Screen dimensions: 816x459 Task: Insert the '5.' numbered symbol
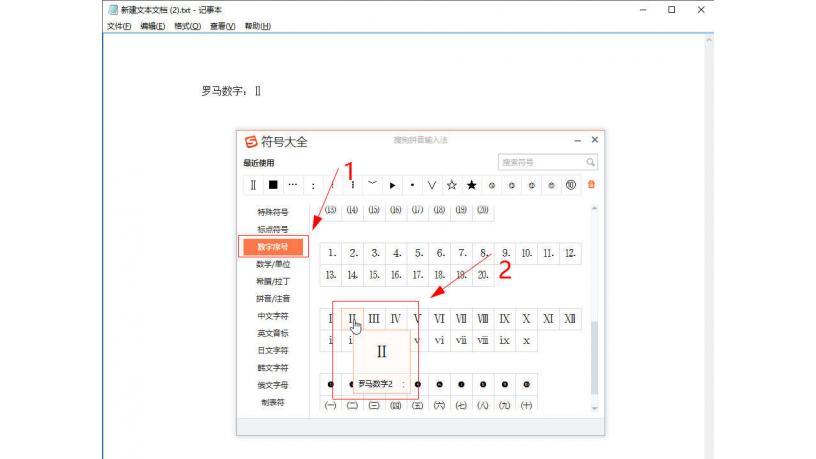click(418, 253)
